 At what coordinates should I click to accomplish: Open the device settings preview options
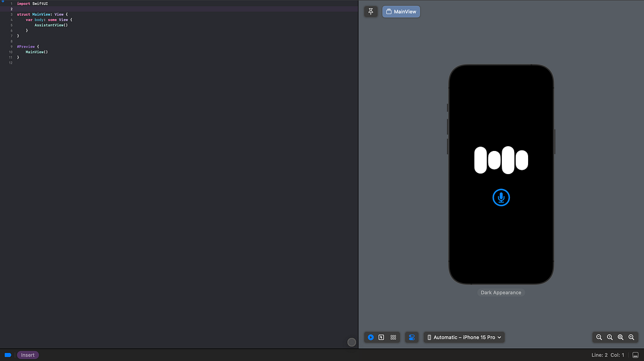click(412, 337)
